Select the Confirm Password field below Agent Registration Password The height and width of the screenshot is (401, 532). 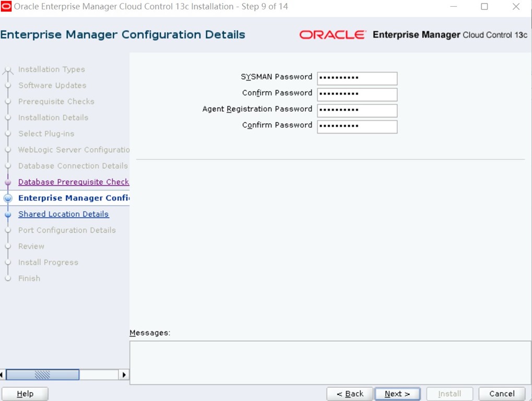[357, 126]
